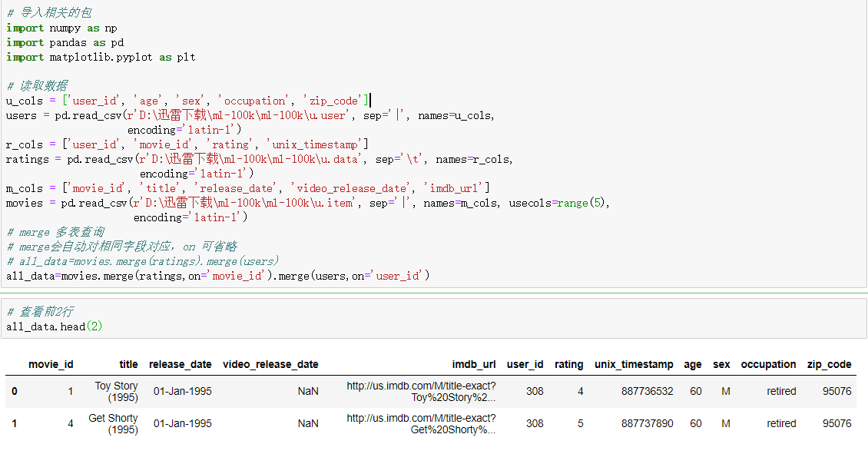This screenshot has width=868, height=454.
Task: Click the movies = pd.read_csv line
Action: tap(307, 204)
